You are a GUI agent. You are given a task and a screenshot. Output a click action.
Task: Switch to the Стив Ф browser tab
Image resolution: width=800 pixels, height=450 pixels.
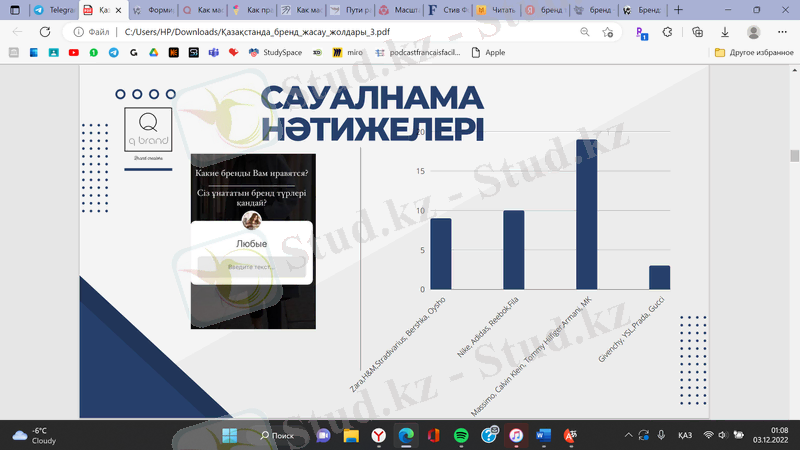tap(449, 10)
